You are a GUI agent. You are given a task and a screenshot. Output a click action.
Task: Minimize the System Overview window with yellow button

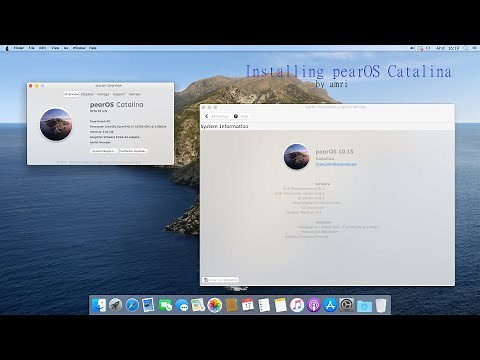pos(37,86)
